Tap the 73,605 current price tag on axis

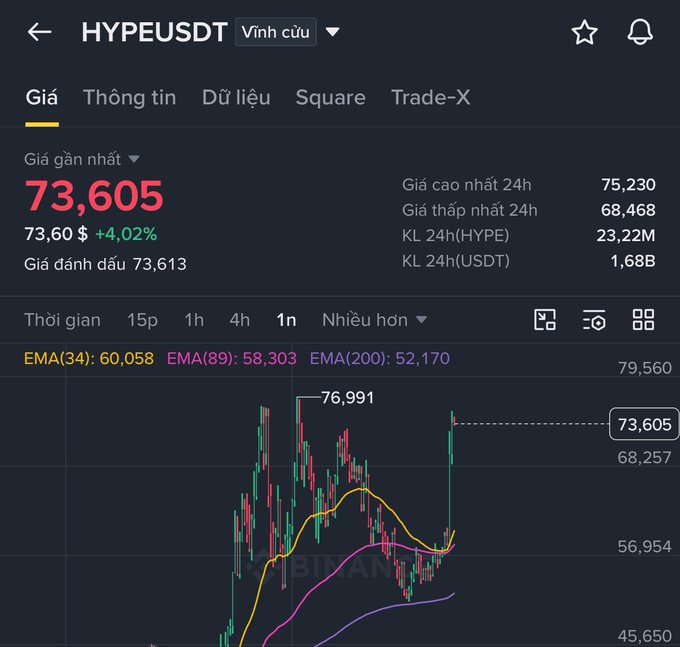pyautogui.click(x=644, y=424)
